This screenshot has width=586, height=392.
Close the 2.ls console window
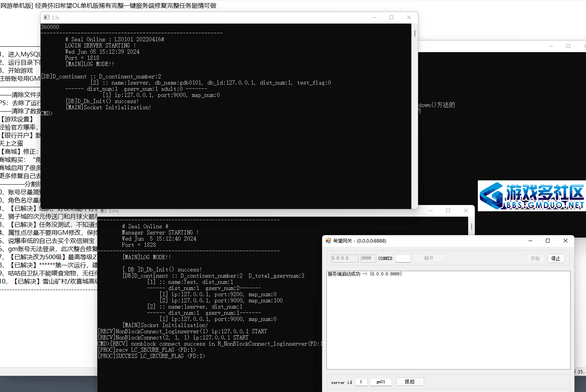tap(409, 17)
